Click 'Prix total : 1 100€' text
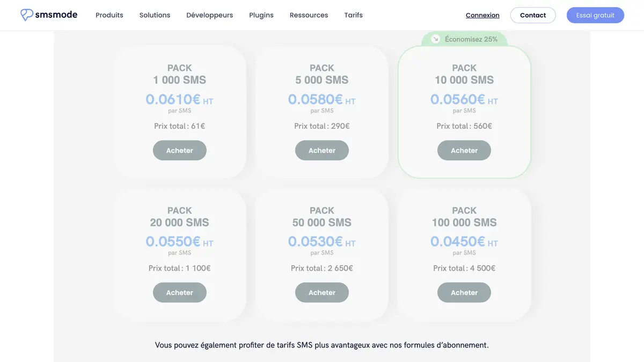644x362 pixels. pyautogui.click(x=180, y=268)
